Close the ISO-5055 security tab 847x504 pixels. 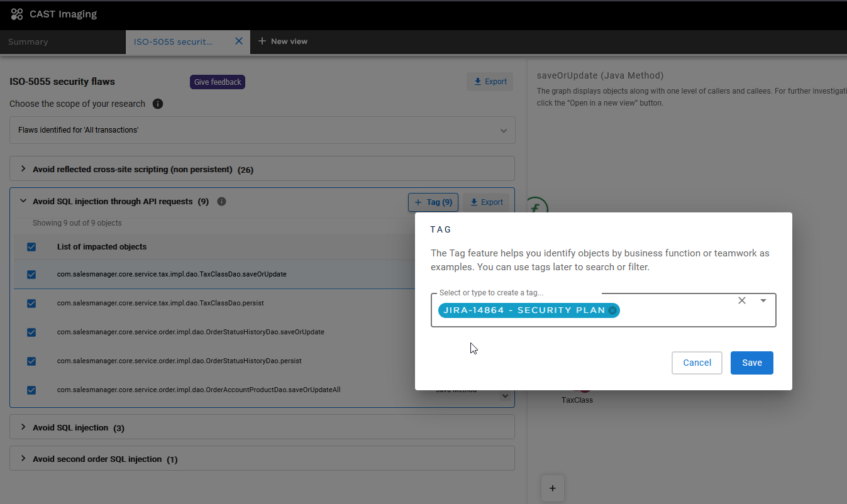click(x=239, y=41)
